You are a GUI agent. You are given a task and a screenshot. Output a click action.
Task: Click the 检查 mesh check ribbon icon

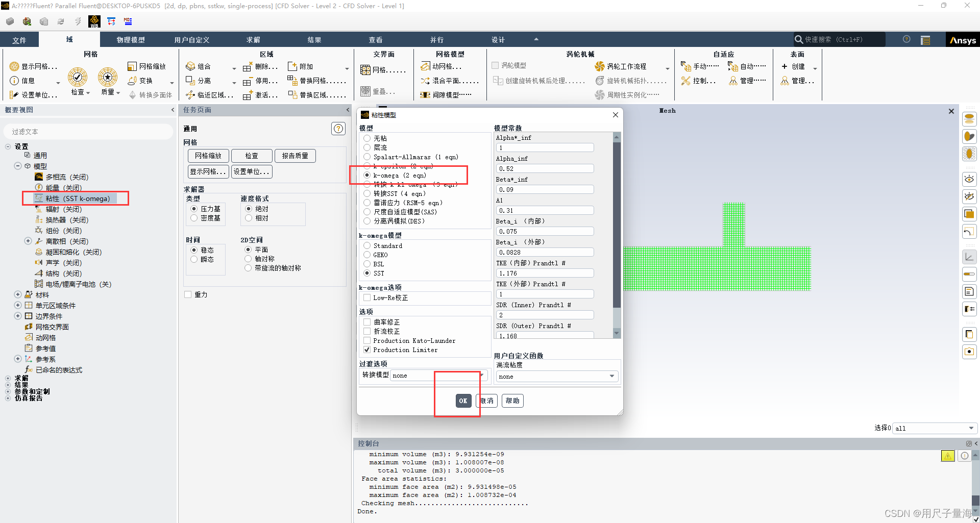pyautogui.click(x=78, y=78)
